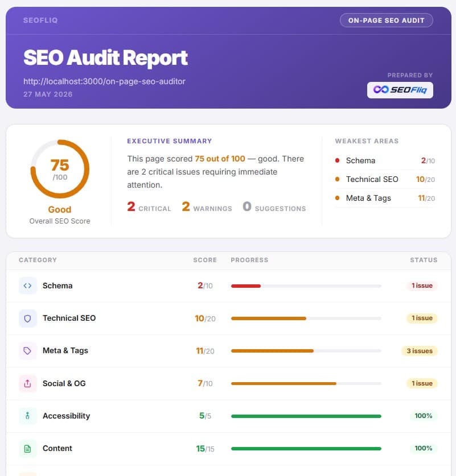Click the Technical SEO row label in table
Viewport: 456px width, 476px height.
coord(69,318)
